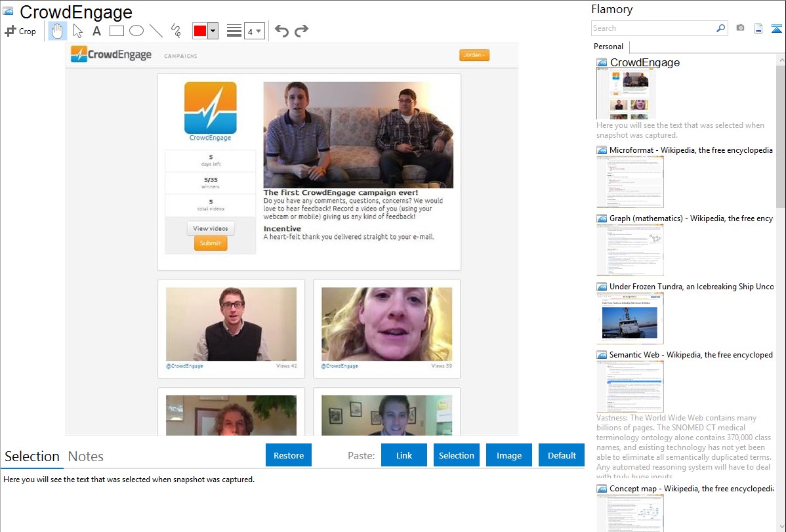
Task: Click the Under Frozen Tundra snapshot icon
Action: point(602,286)
